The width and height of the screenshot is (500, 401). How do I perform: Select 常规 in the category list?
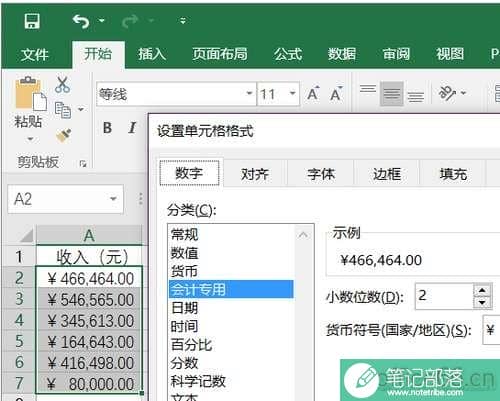pyautogui.click(x=231, y=234)
